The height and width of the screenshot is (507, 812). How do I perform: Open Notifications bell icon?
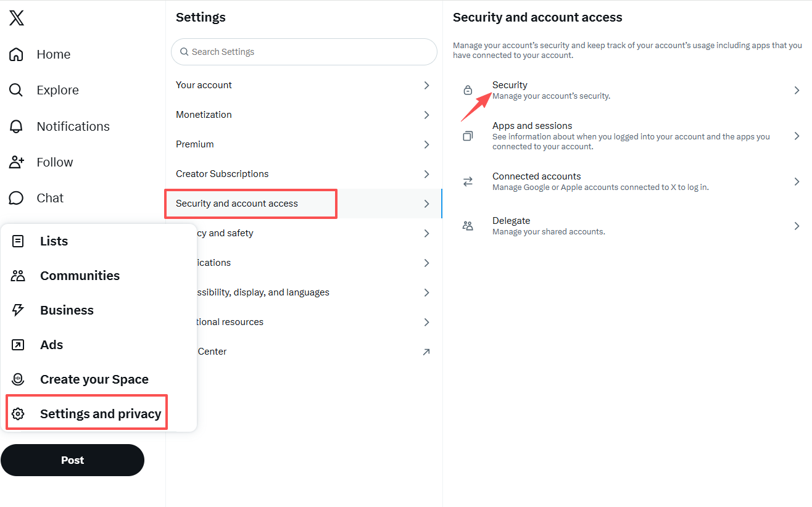[x=16, y=126]
